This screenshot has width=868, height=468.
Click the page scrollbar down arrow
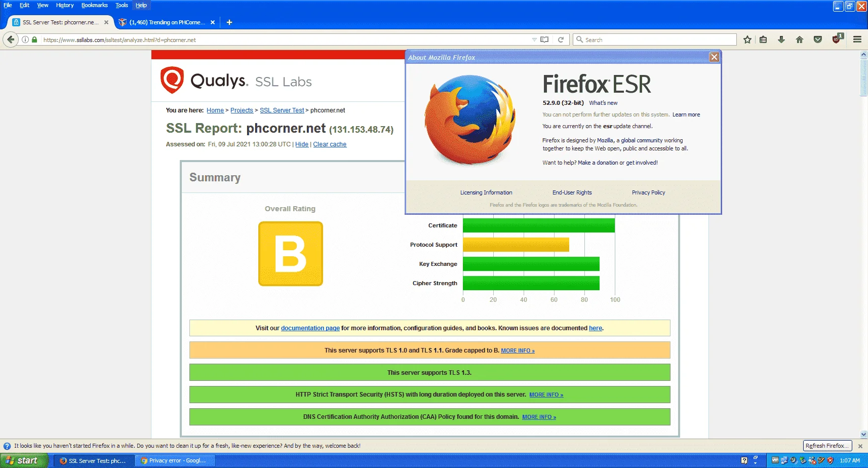pos(864,434)
